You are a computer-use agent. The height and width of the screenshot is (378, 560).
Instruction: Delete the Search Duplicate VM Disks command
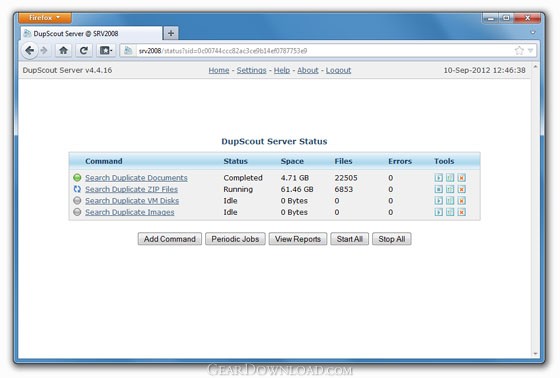(x=461, y=200)
